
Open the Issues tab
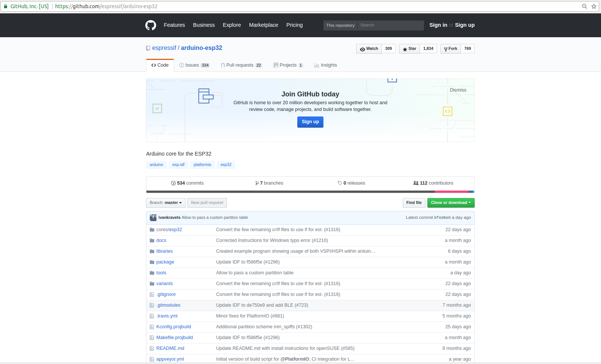[194, 65]
